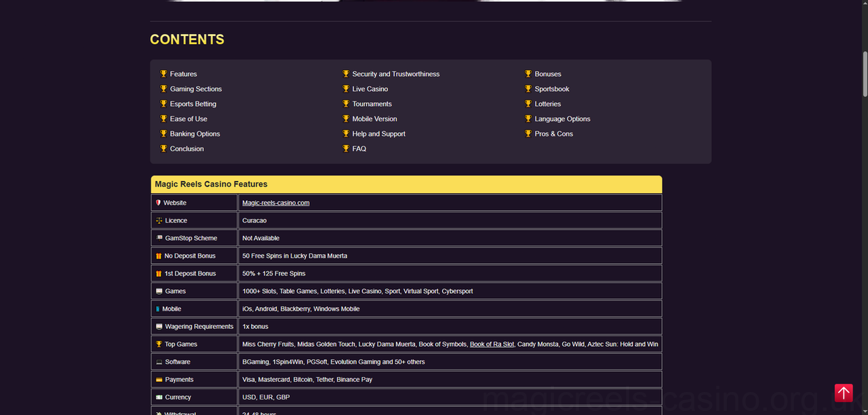Jump to Help and Support section
The height and width of the screenshot is (415, 868).
click(x=379, y=134)
